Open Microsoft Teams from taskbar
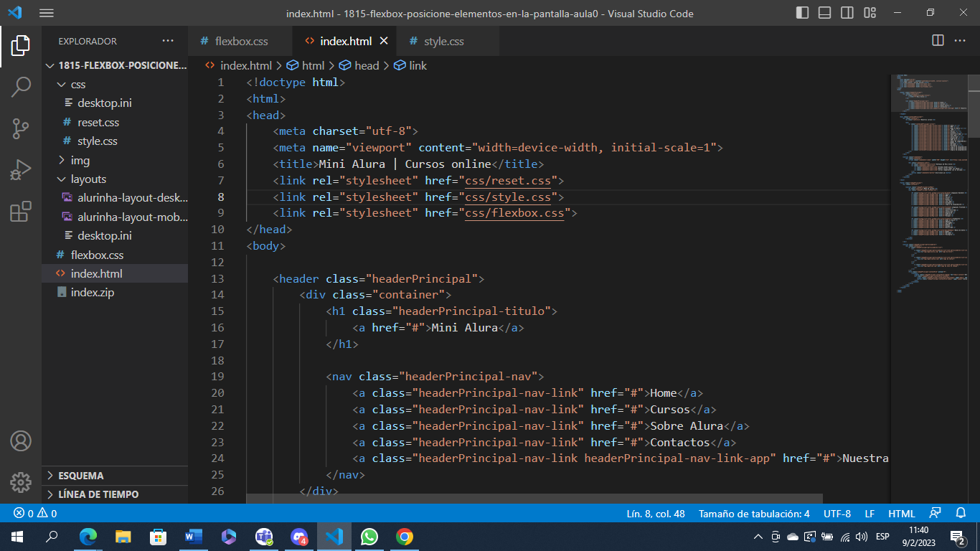The height and width of the screenshot is (551, 980). (x=264, y=536)
